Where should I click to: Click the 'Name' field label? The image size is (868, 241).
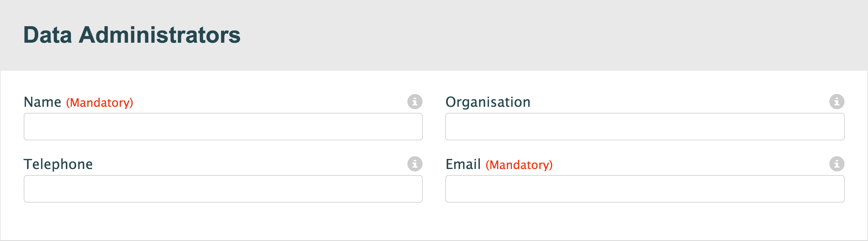(42, 102)
